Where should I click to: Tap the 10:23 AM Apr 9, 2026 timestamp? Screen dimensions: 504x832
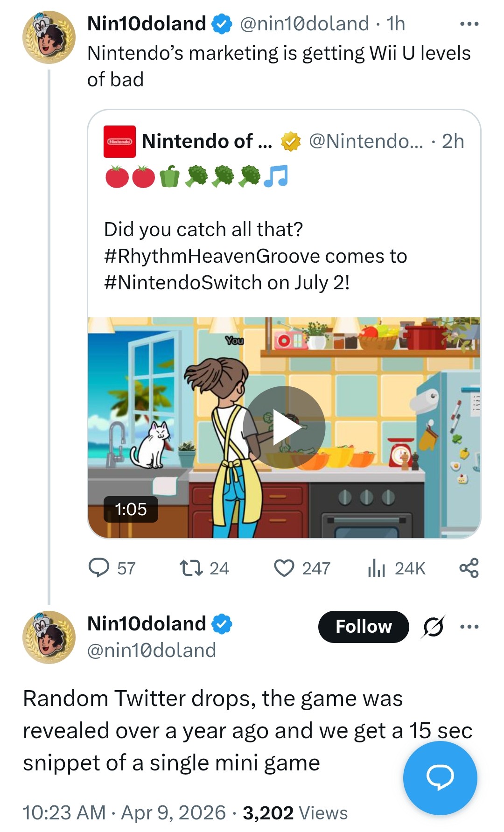coord(124,812)
